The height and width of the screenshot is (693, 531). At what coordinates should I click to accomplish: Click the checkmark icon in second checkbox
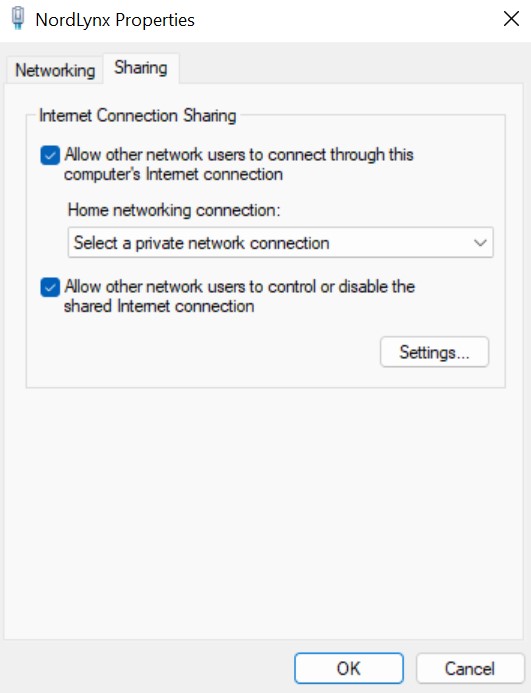point(50,288)
